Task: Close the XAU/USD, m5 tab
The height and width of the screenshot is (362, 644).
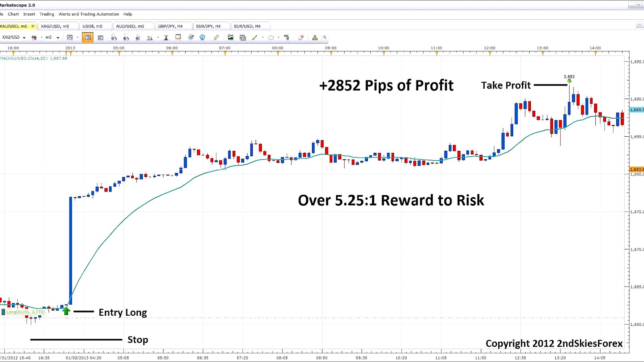Action: click(33, 26)
